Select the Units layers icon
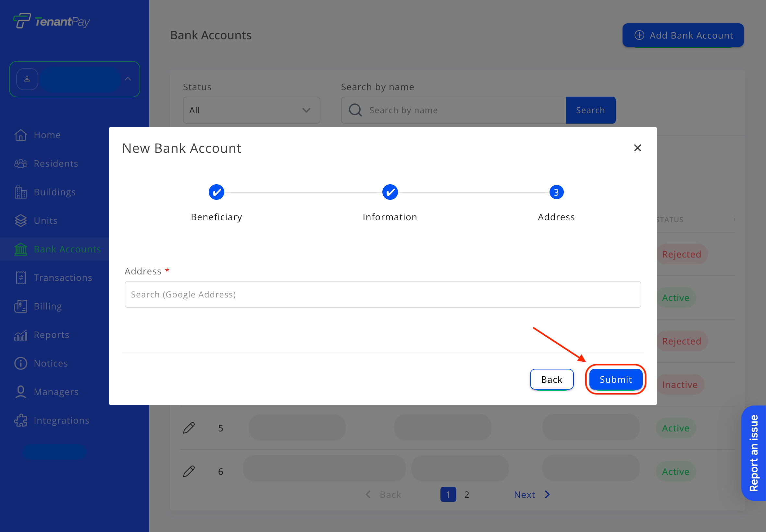 point(21,221)
